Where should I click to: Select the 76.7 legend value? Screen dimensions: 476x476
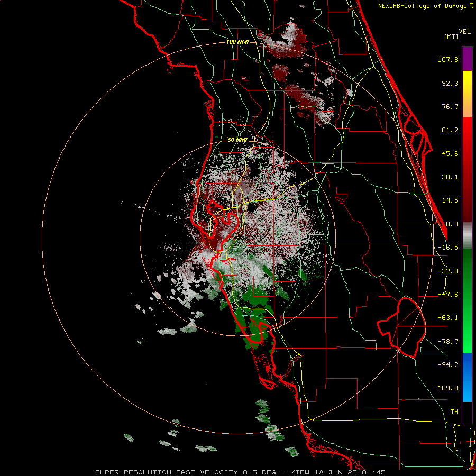point(450,106)
